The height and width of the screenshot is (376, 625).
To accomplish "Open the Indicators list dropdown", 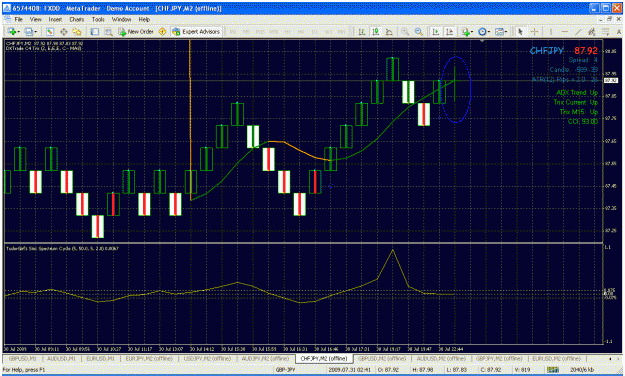I will (467, 31).
